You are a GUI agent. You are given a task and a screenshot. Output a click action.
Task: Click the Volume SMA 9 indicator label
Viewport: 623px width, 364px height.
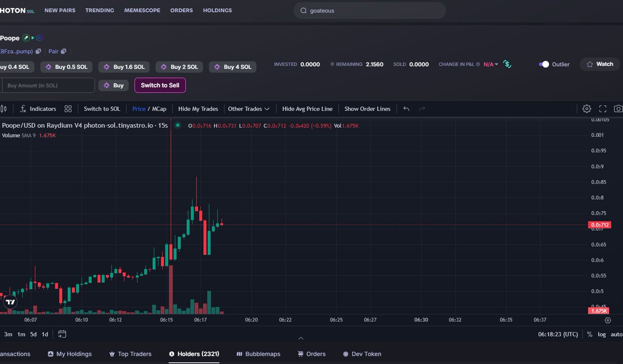[19, 135]
